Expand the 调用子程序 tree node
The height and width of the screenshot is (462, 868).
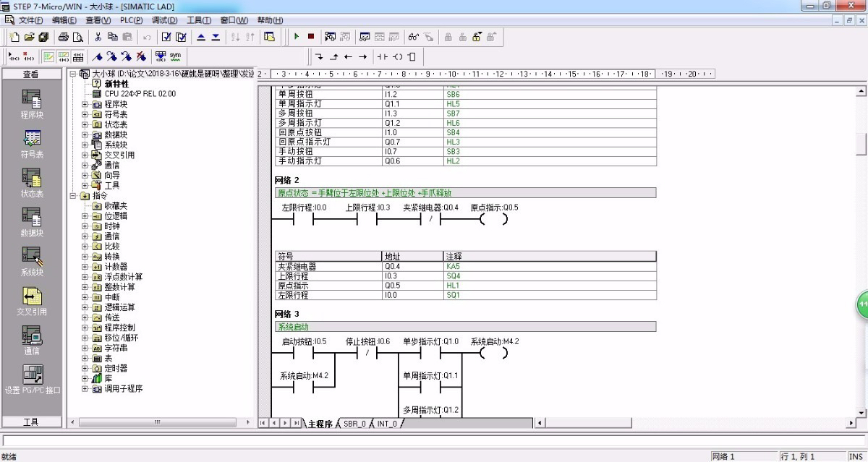coord(85,388)
